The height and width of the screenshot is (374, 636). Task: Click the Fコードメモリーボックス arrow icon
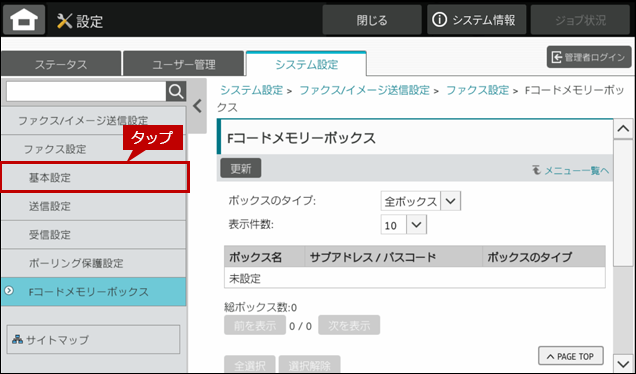tap(9, 290)
